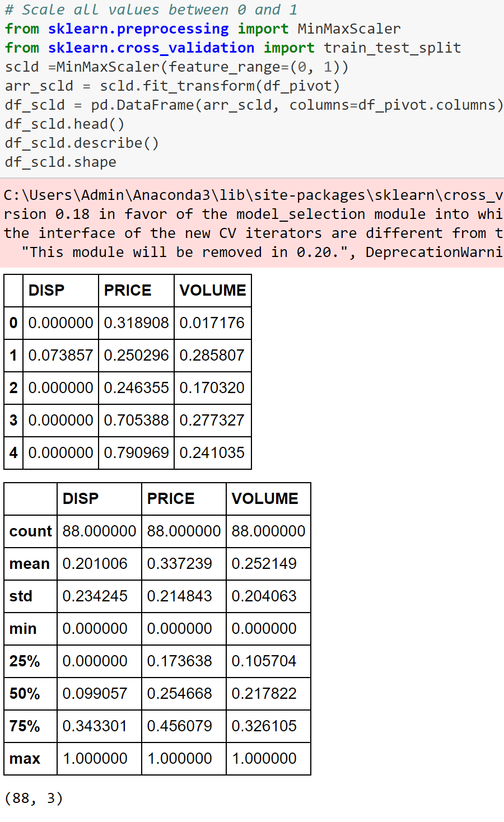
Task: Select the "25%" row label
Action: click(25, 661)
